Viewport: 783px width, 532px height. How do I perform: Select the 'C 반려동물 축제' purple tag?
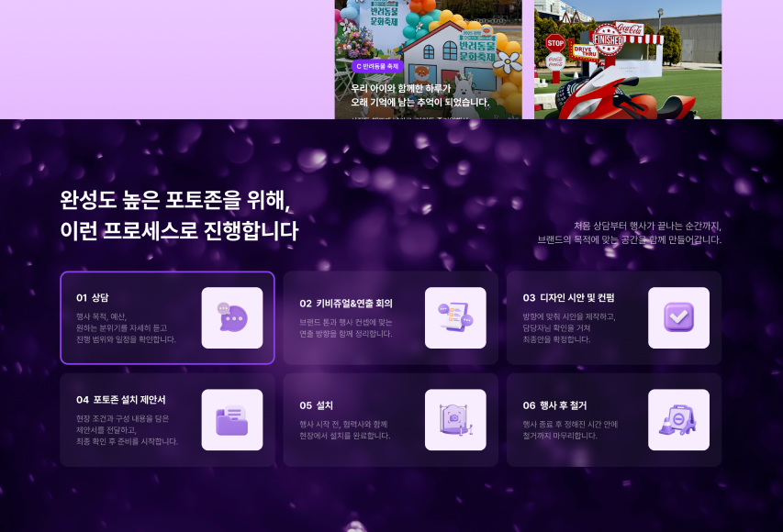click(x=377, y=66)
